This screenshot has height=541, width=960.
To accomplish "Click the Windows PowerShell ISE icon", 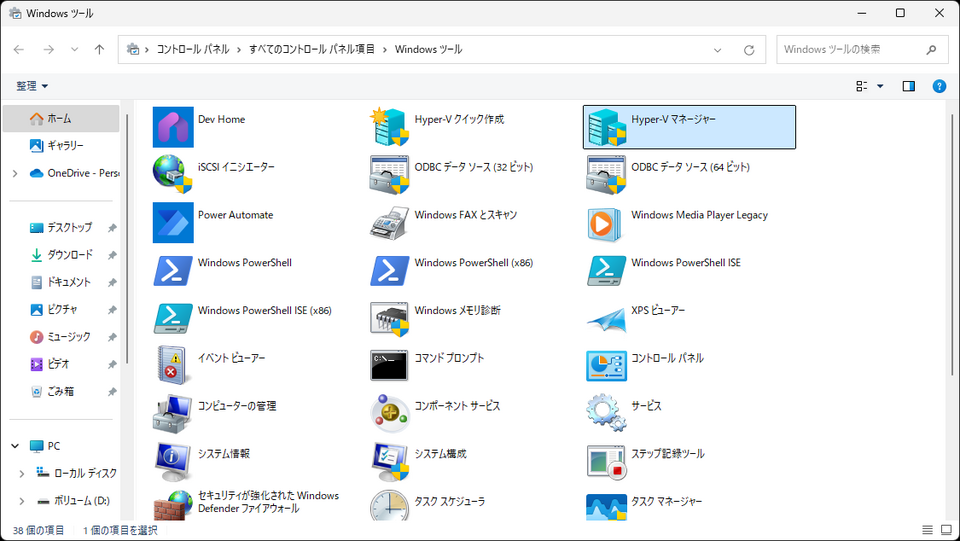I will pos(606,270).
